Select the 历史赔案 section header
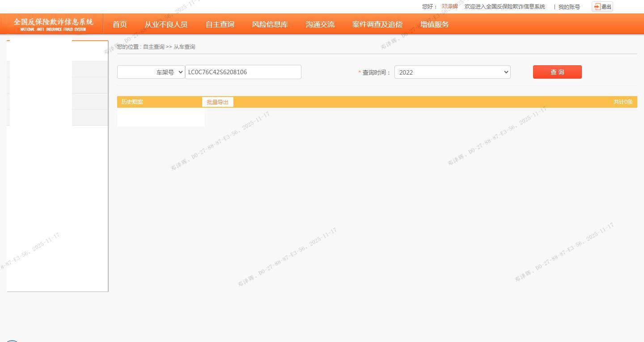Image resolution: width=644 pixels, height=342 pixels. click(x=132, y=102)
